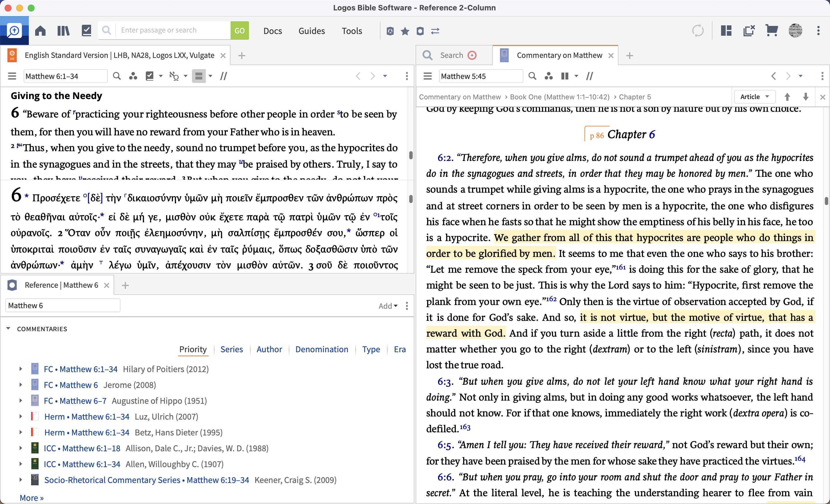Viewport: 830px width, 504px height.
Task: Toggle the Commentary column layout button
Action: tap(565, 76)
